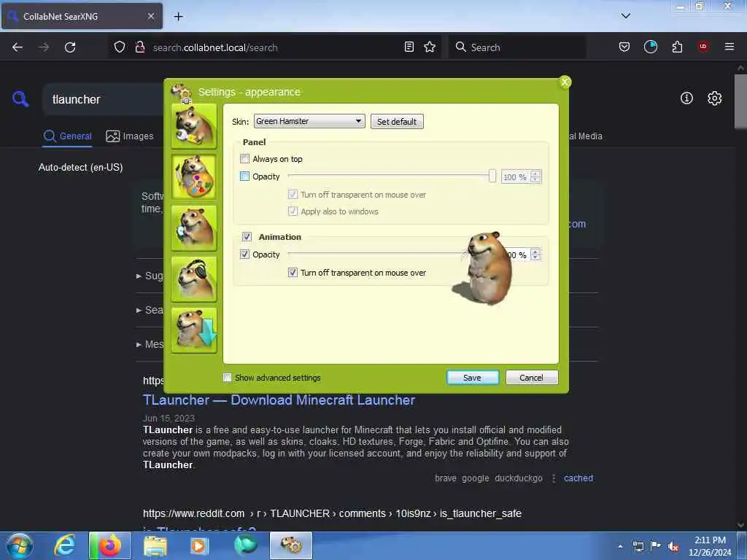Open the third sidebar hamster with phone
This screenshot has height=560, width=747.
[x=194, y=227]
